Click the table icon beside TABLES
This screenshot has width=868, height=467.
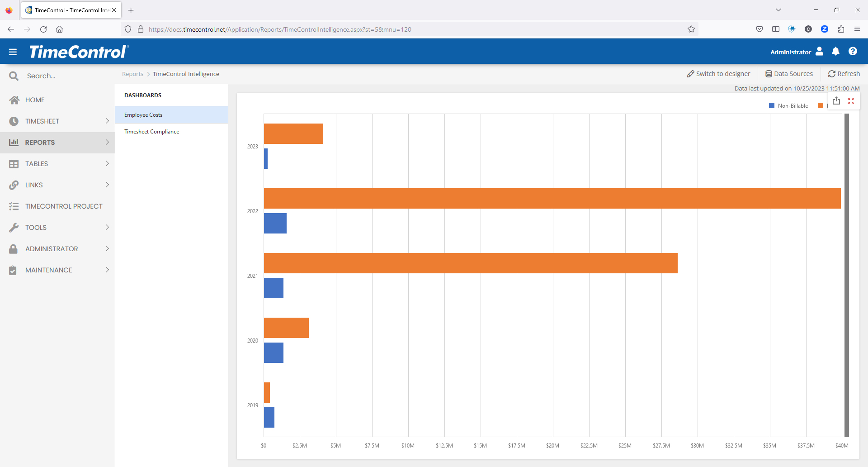point(14,164)
